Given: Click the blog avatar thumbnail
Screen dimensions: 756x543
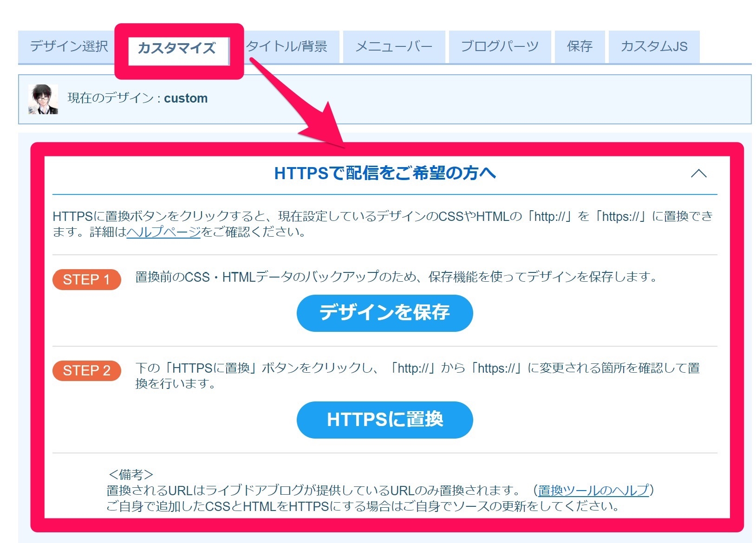Looking at the screenshot, I should pyautogui.click(x=43, y=98).
